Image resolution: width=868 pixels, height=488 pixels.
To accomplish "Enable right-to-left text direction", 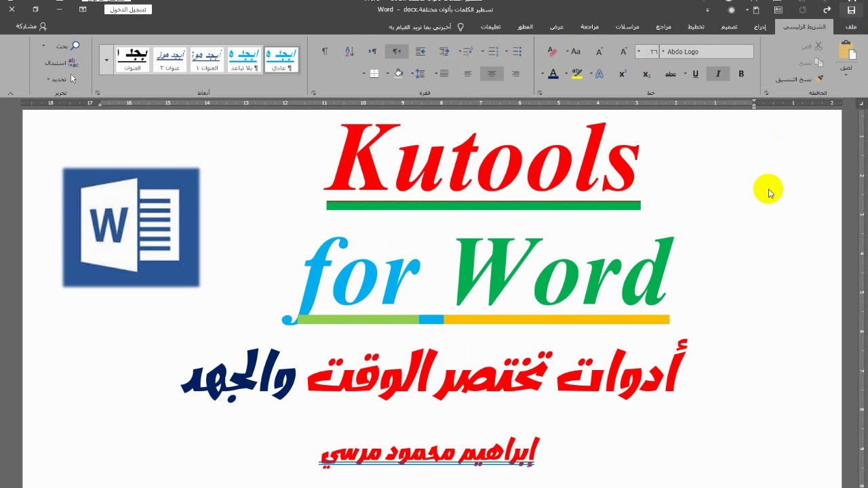I will [396, 52].
